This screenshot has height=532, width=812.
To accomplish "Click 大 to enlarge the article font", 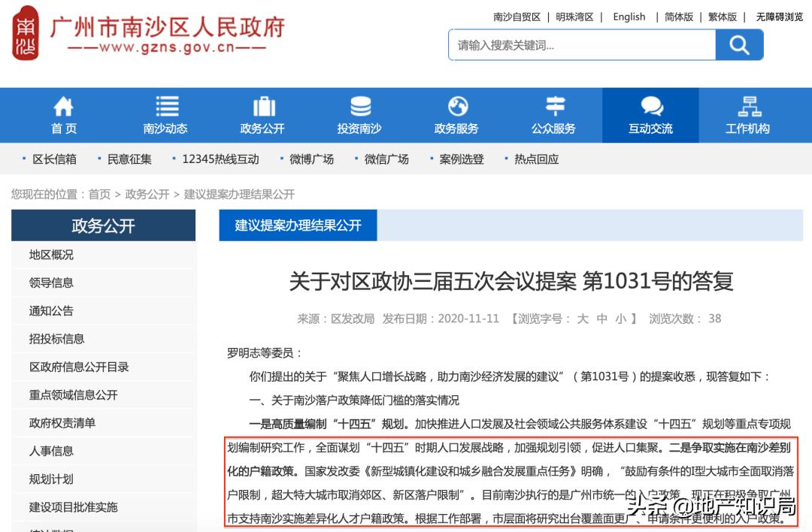I will 583,318.
